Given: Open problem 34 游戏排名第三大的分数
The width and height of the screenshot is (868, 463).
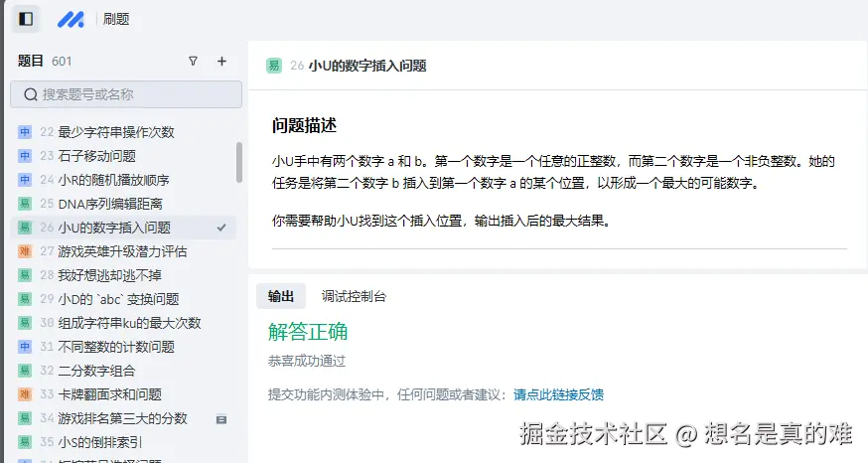Looking at the screenshot, I should [123, 417].
